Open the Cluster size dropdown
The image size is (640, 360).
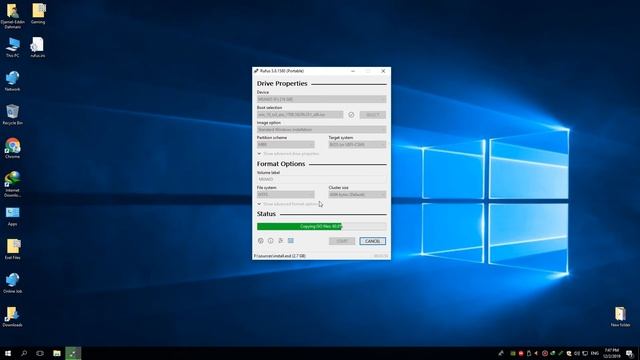pos(357,195)
